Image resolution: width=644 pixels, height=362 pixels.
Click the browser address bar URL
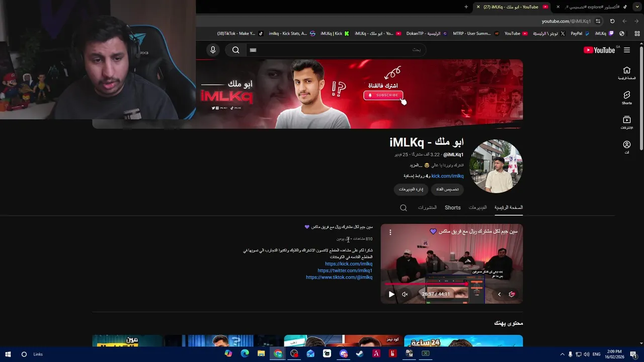click(x=566, y=21)
